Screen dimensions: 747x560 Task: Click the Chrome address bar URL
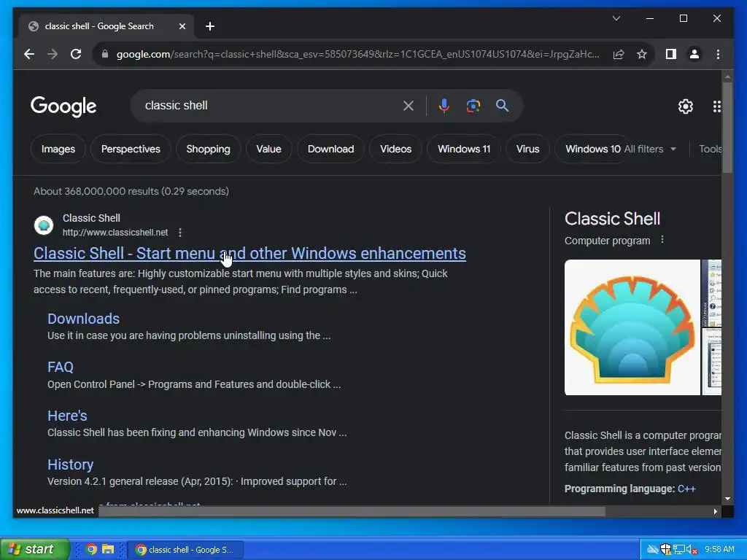357,54
